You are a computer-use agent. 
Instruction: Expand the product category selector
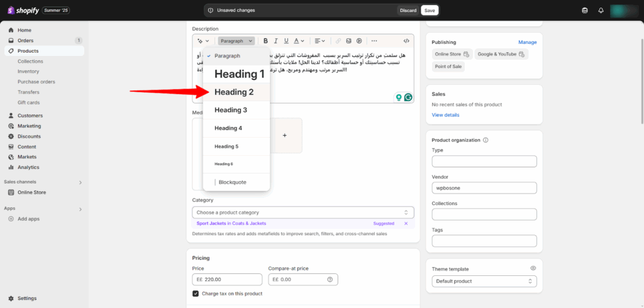[303, 212]
